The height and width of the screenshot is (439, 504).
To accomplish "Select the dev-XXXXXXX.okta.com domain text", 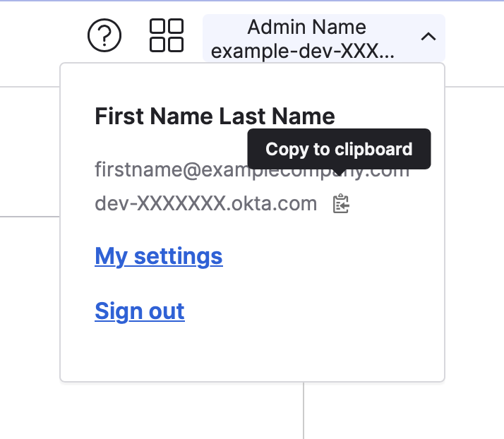I will 206,204.
